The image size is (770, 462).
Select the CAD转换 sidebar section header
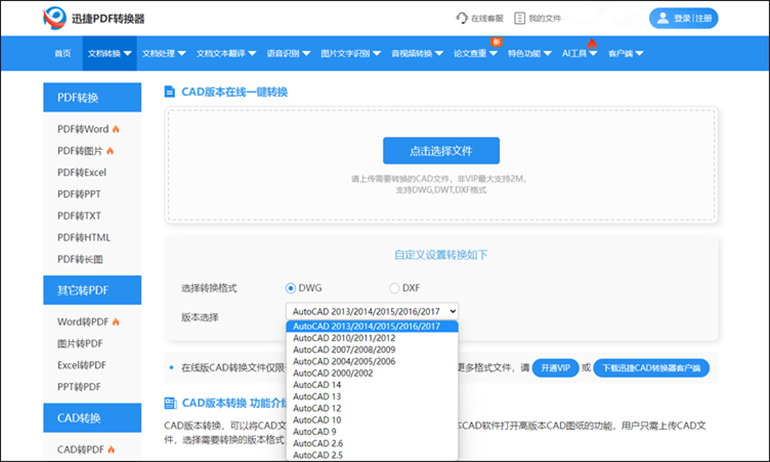(92, 418)
